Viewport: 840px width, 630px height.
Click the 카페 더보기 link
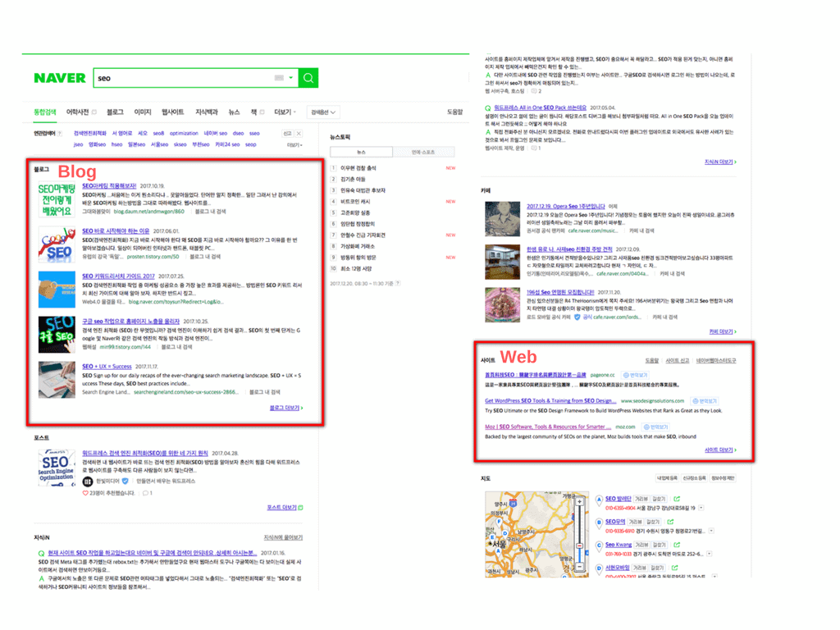coord(723,331)
